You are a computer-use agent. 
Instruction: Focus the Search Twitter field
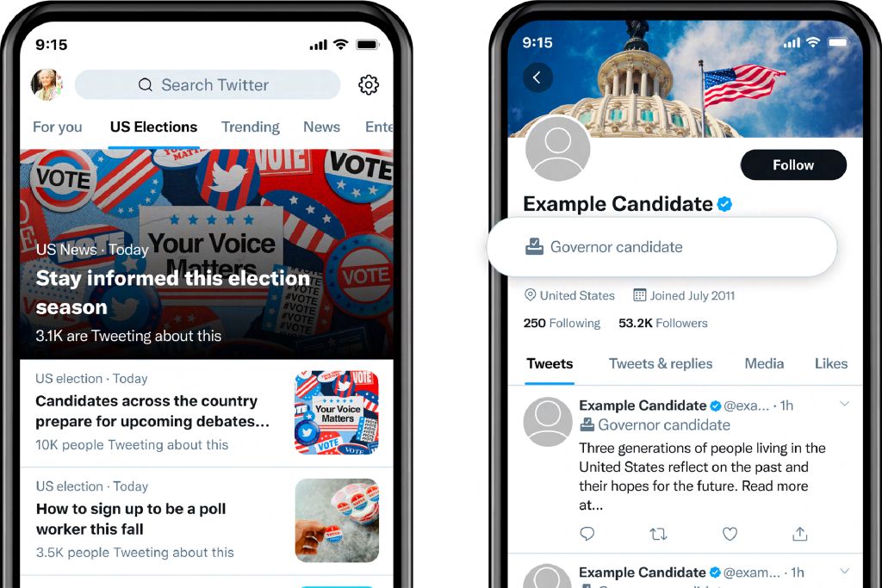point(208,85)
